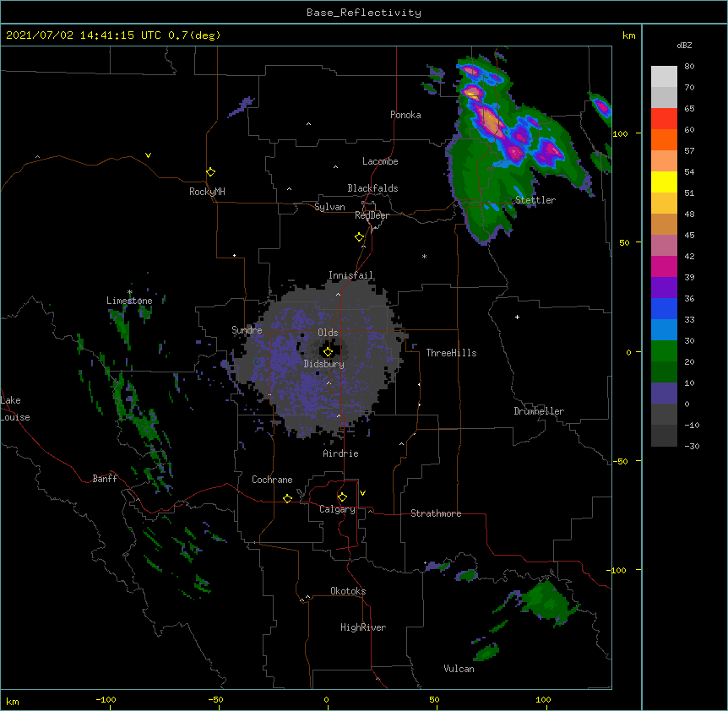Viewport: 728px width, 711px height.
Task: Click the Vulcan label
Action: [459, 669]
